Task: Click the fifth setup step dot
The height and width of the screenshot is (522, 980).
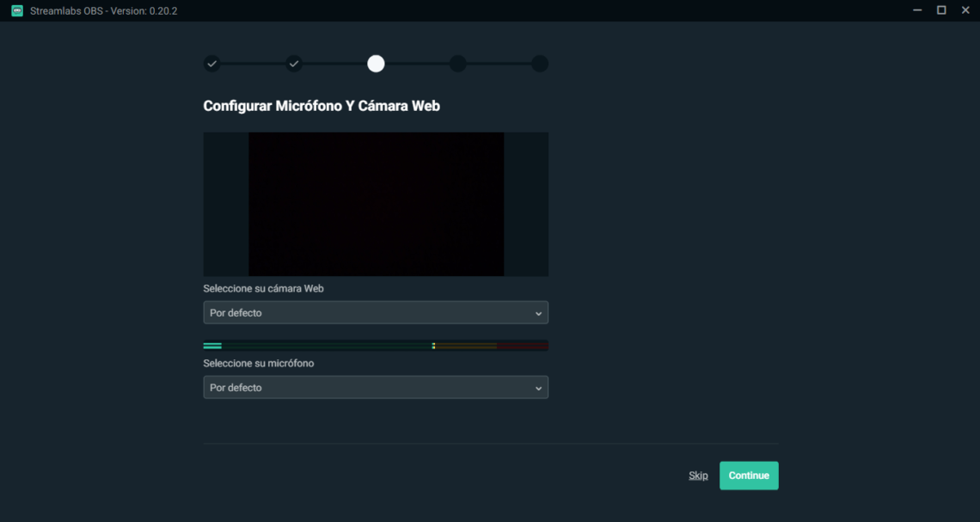Action: pyautogui.click(x=539, y=63)
